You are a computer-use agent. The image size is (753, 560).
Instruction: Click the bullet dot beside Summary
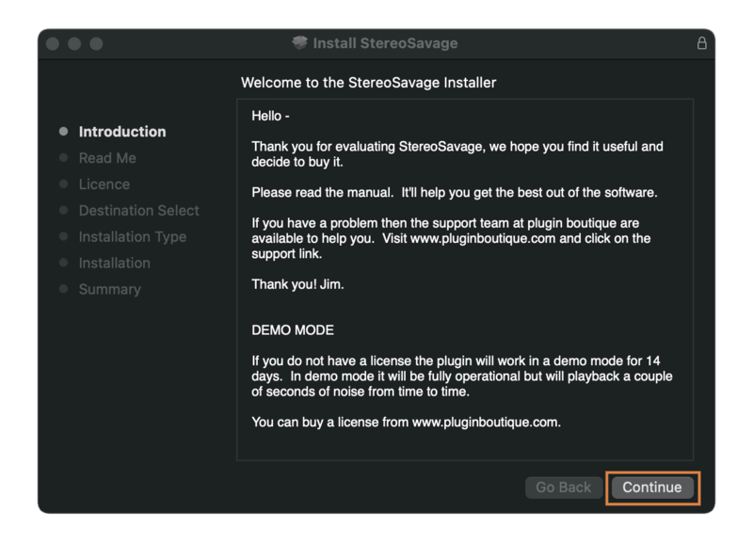pyautogui.click(x=63, y=290)
